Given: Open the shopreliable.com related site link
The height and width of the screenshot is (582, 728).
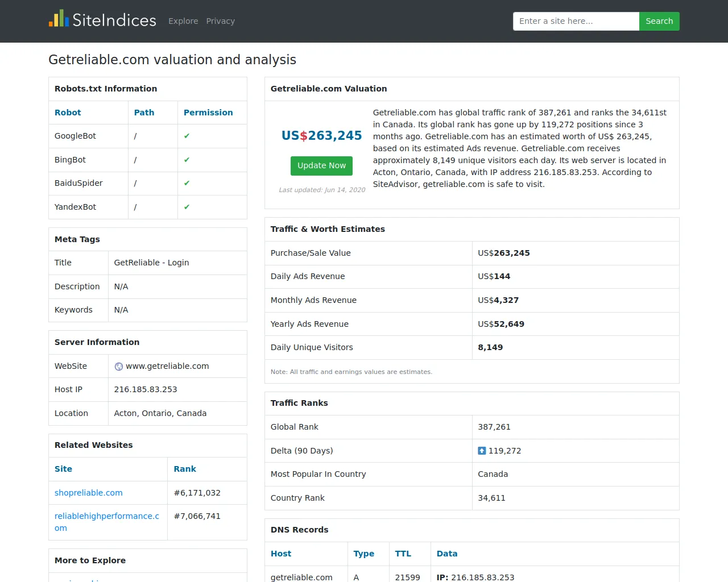Looking at the screenshot, I should 88,493.
